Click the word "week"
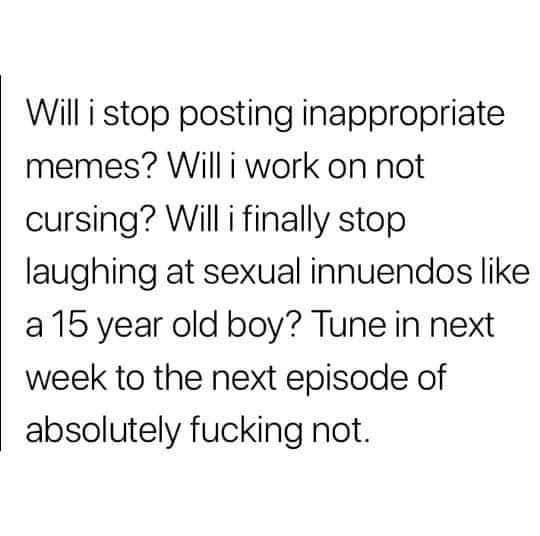This screenshot has width=540, height=536. (66, 377)
